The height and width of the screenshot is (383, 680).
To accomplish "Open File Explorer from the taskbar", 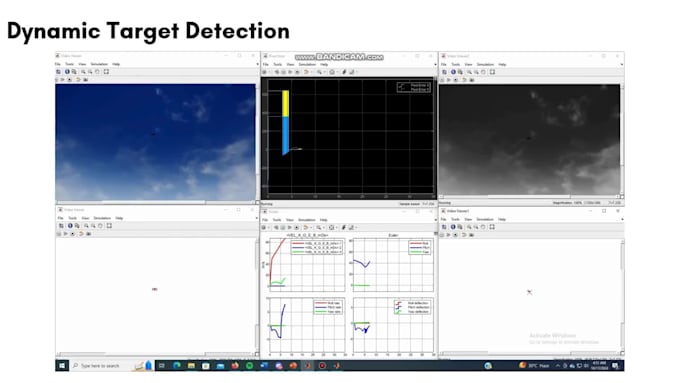I will click(x=191, y=366).
